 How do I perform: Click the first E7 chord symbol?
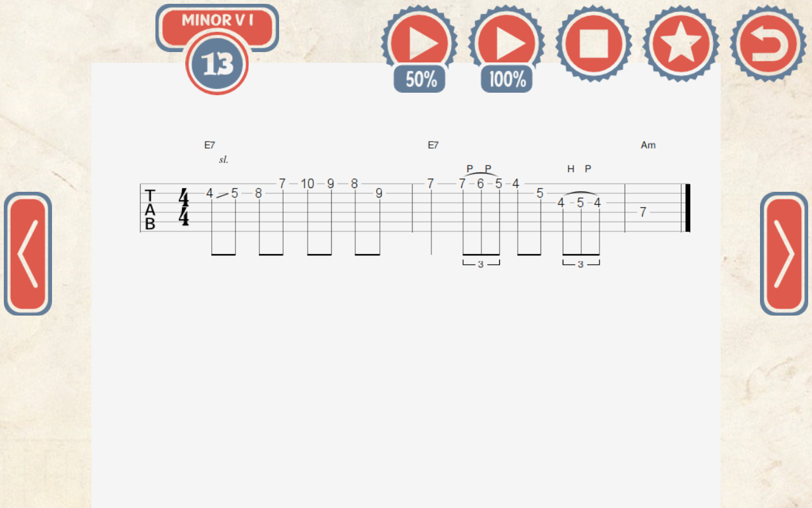point(209,145)
